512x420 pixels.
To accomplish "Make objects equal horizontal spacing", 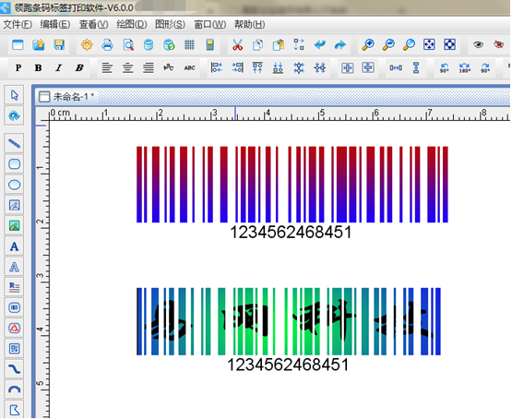I will pos(396,67).
